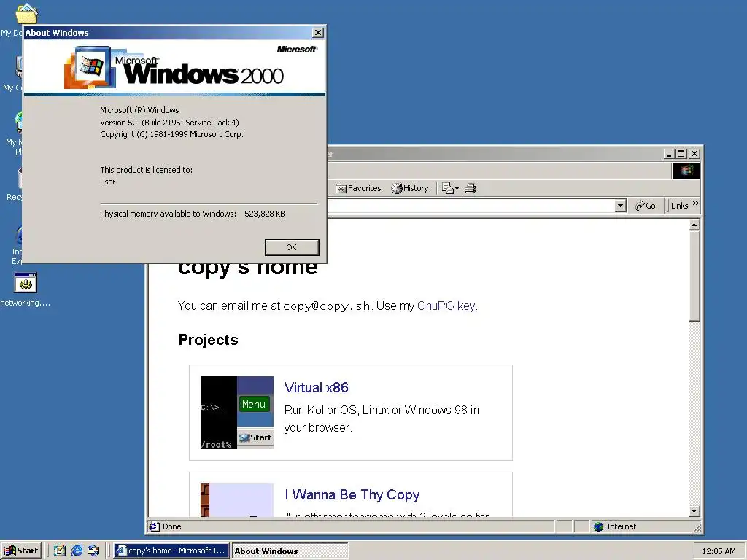This screenshot has height=560, width=747.
Task: Maximize the Internet Explorer window
Action: [681, 153]
